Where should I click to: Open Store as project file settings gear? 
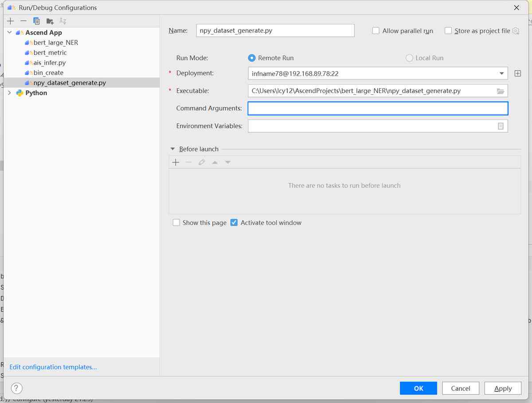coord(516,31)
